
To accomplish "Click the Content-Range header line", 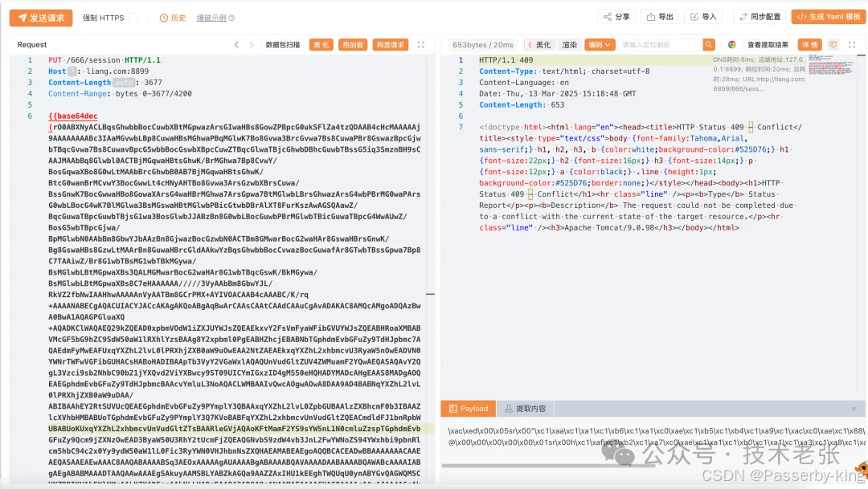I will click(120, 93).
